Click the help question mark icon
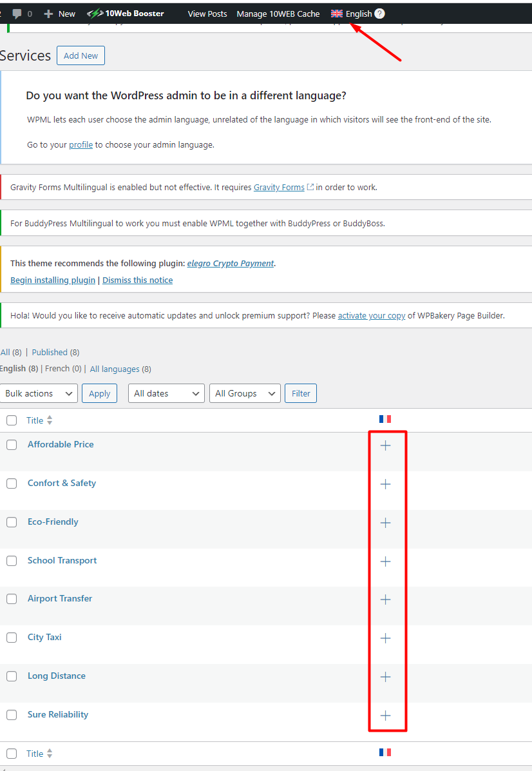This screenshot has width=532, height=771. click(x=380, y=14)
